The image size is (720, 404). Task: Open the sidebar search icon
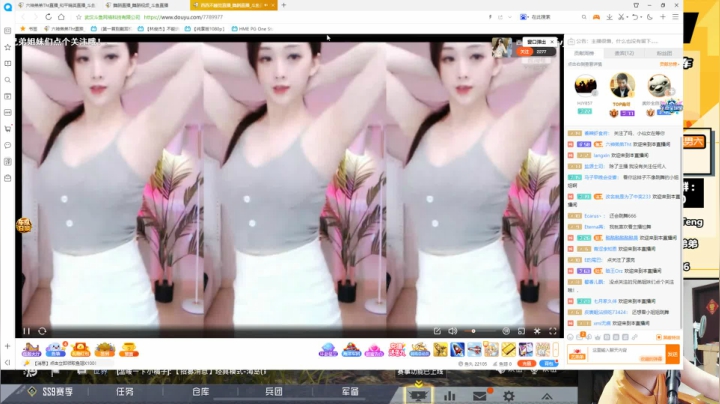7,80
